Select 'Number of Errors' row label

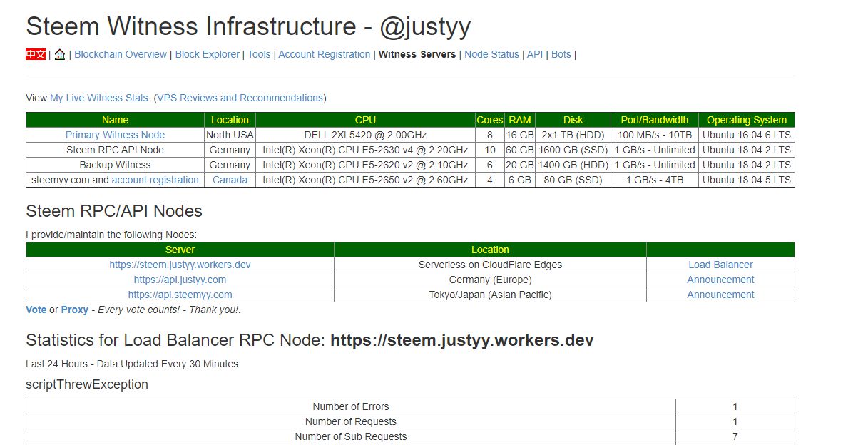click(x=351, y=406)
